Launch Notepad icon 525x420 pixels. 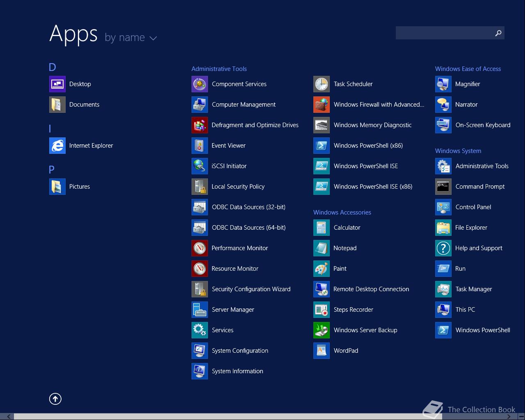[x=322, y=248]
